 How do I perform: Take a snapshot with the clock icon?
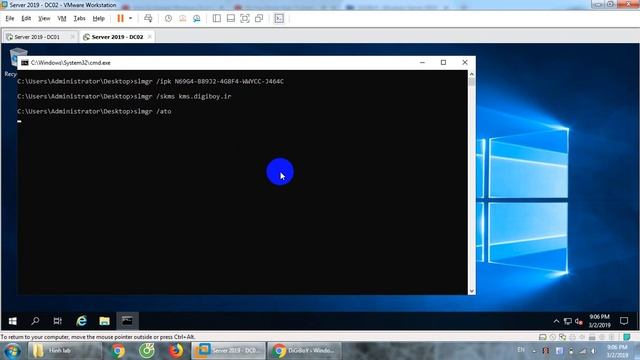(168, 18)
